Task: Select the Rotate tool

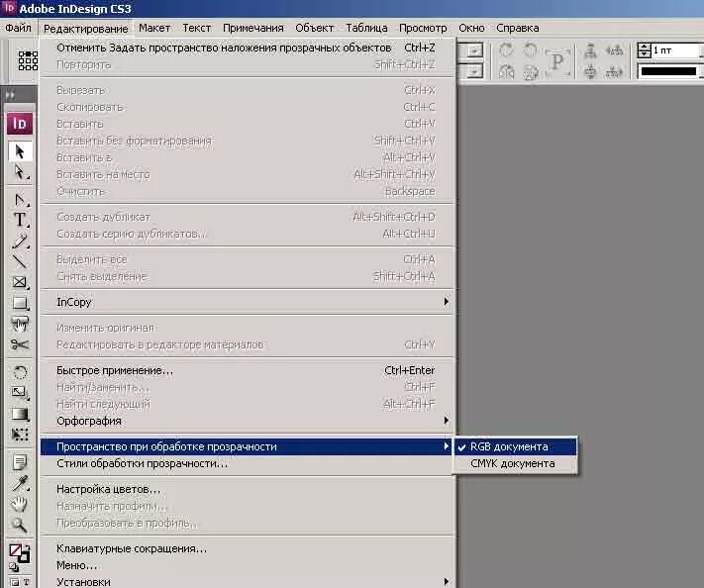Action: [19, 372]
